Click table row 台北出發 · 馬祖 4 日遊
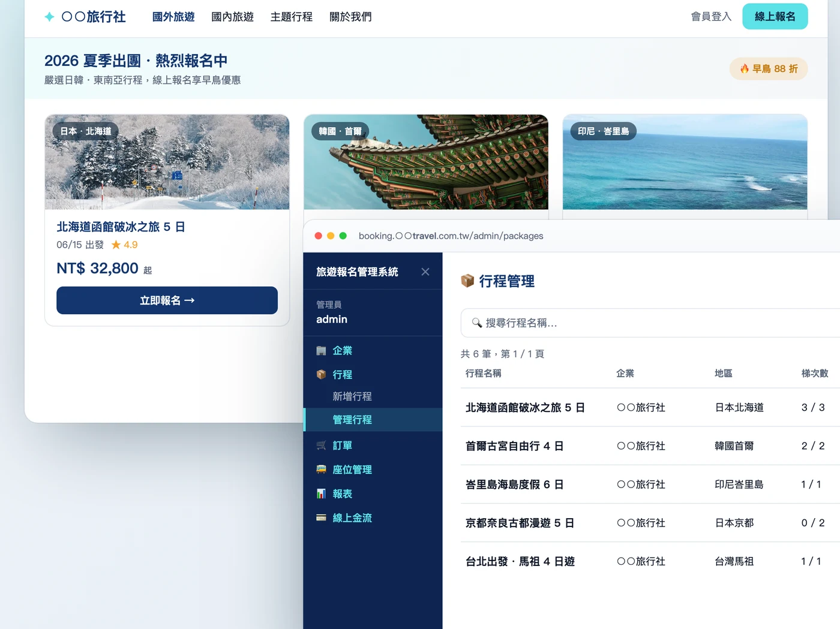 tap(650, 561)
